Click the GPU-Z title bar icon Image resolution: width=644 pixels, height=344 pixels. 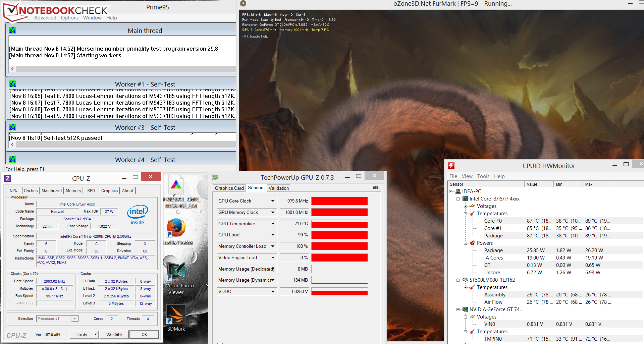coord(215,177)
